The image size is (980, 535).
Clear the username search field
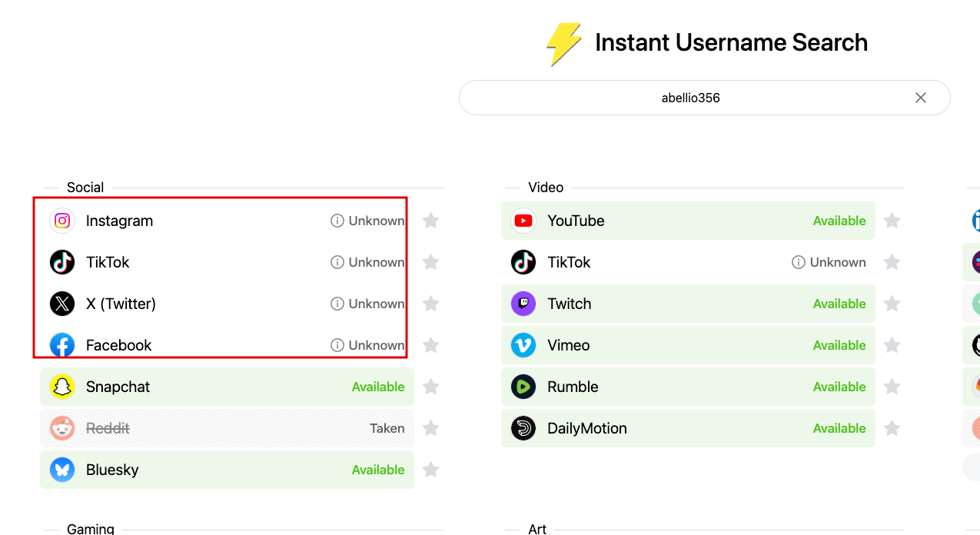[921, 98]
